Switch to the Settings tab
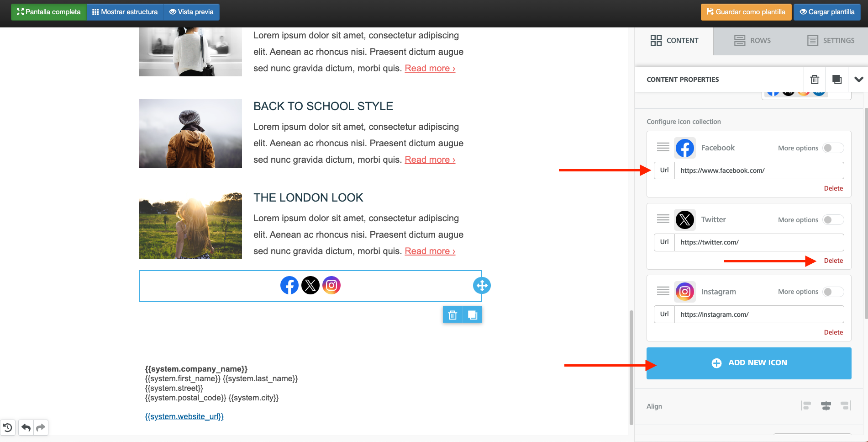Screen dimensions: 868x442 (x=830, y=41)
